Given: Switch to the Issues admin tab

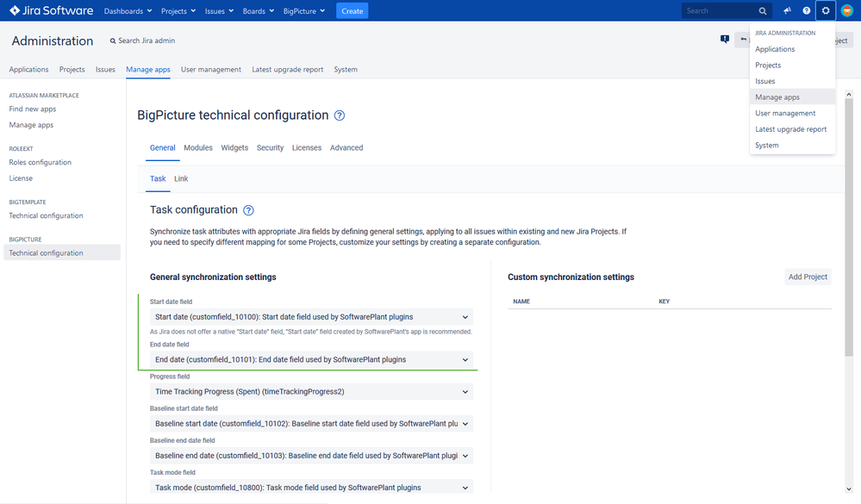Looking at the screenshot, I should [x=105, y=69].
